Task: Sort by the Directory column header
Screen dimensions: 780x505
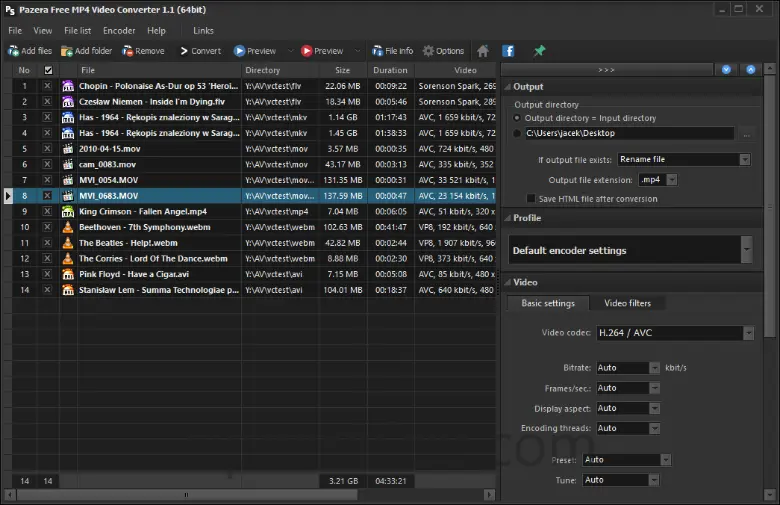Action: point(280,70)
